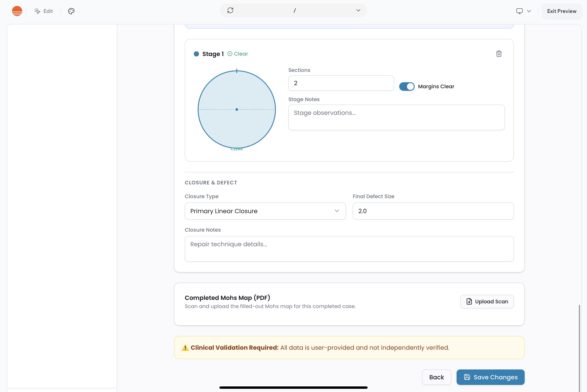Expand the page path dropdown chevron
This screenshot has height=392, width=587.
pos(358,11)
